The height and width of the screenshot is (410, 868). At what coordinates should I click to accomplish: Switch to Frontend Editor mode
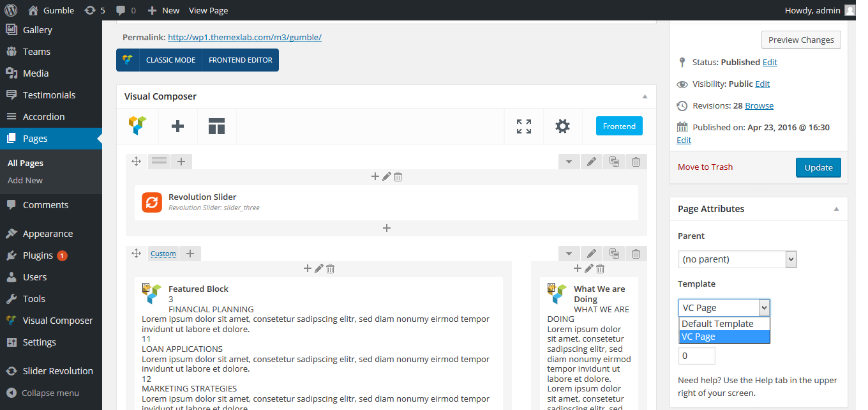click(240, 60)
